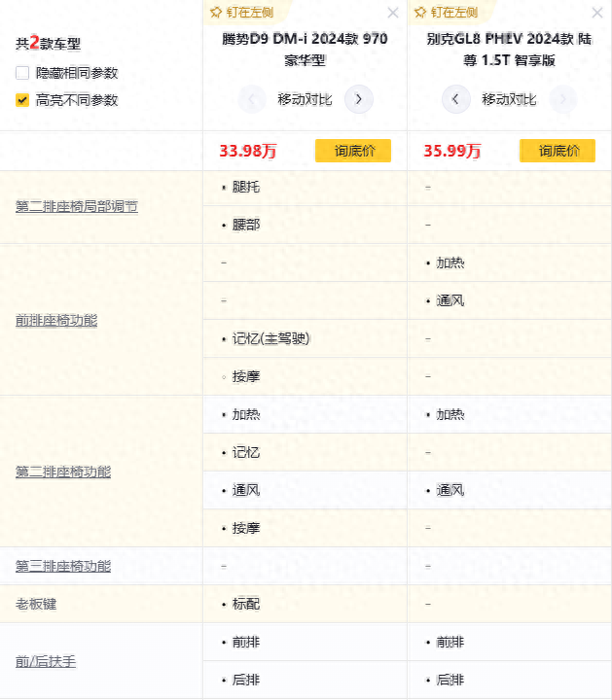The width and height of the screenshot is (612, 700).
Task: Click the 共2款车型 heading
Action: point(49,44)
